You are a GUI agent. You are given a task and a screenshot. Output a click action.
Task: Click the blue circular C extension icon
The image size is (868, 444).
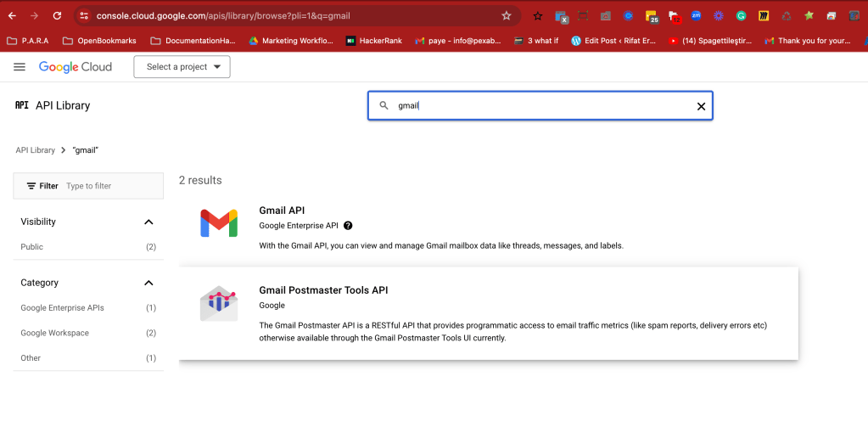[x=628, y=16]
